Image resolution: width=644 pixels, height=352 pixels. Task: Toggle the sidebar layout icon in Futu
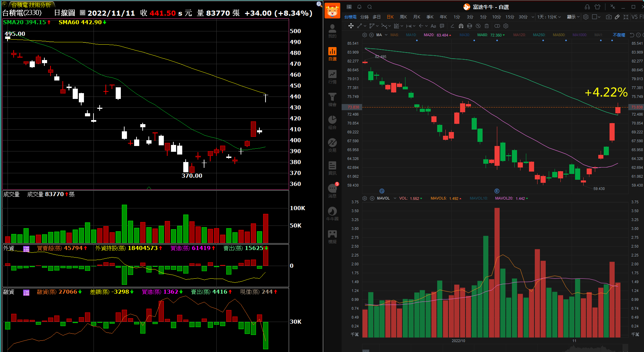349,7
